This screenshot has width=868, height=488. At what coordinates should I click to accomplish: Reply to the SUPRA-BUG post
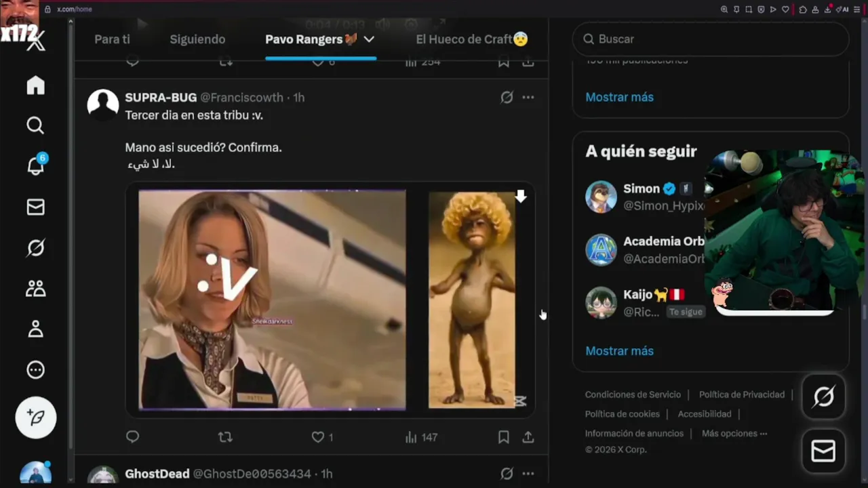[133, 437]
